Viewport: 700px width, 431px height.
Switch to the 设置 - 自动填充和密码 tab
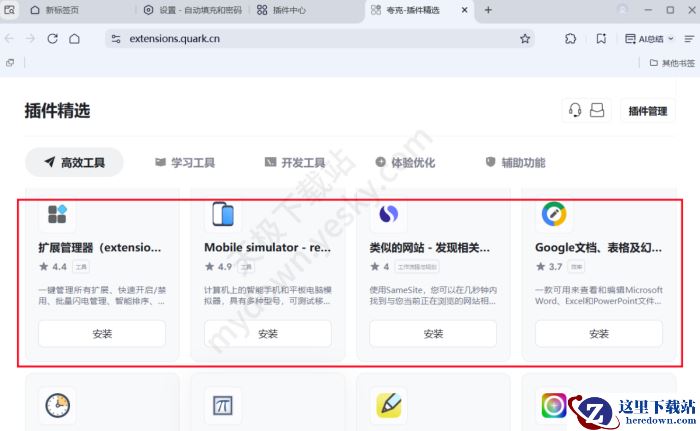click(193, 10)
